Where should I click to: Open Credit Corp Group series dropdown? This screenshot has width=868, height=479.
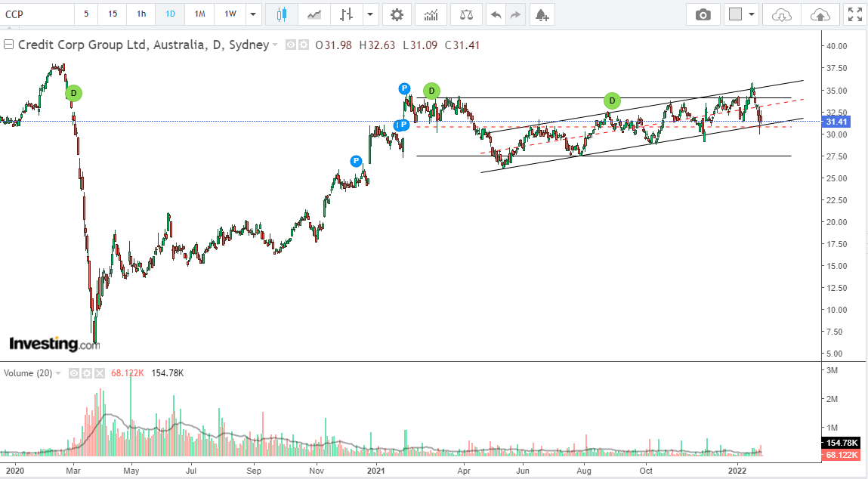click(x=274, y=45)
